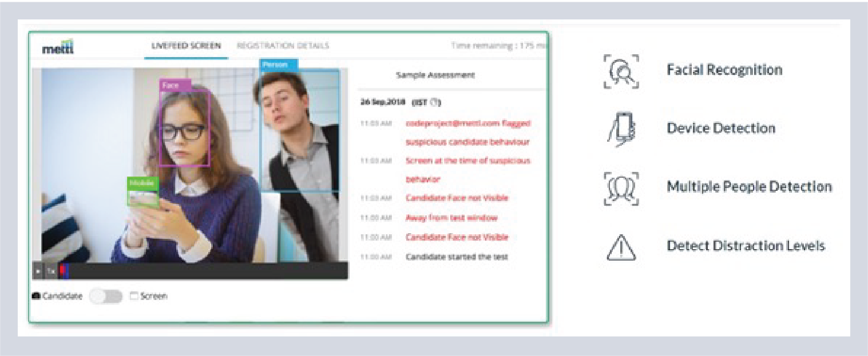This screenshot has width=868, height=356.
Task: Click the red timeline marker in the video
Action: pyautogui.click(x=64, y=271)
